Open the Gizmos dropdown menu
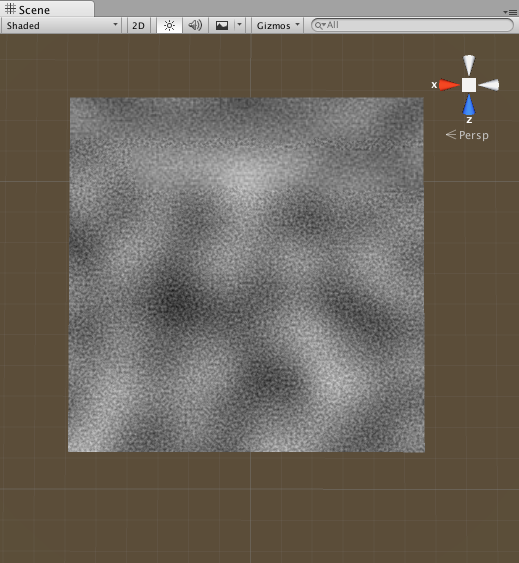 [x=277, y=25]
